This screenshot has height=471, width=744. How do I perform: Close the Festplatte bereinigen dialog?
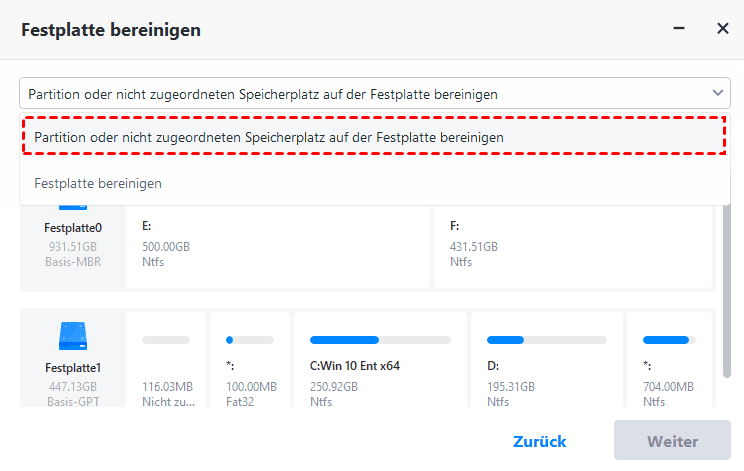click(722, 29)
